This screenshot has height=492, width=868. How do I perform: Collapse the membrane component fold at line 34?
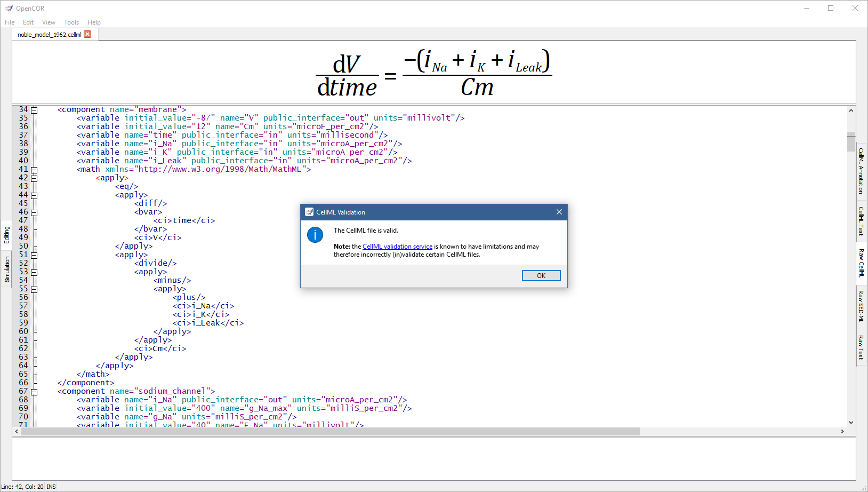click(x=34, y=110)
